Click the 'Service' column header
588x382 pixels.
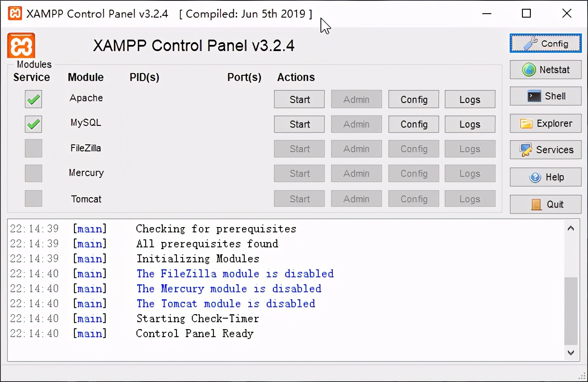32,77
